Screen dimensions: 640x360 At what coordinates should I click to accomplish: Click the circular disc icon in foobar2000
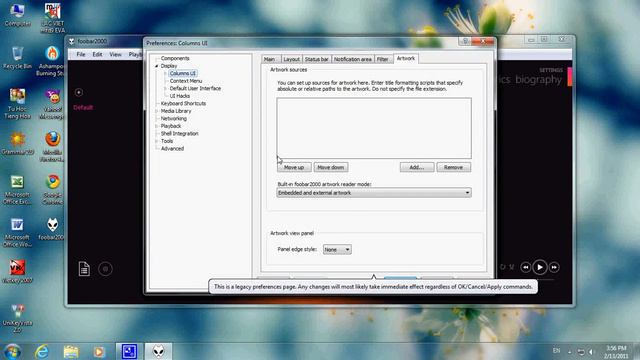coord(105,269)
